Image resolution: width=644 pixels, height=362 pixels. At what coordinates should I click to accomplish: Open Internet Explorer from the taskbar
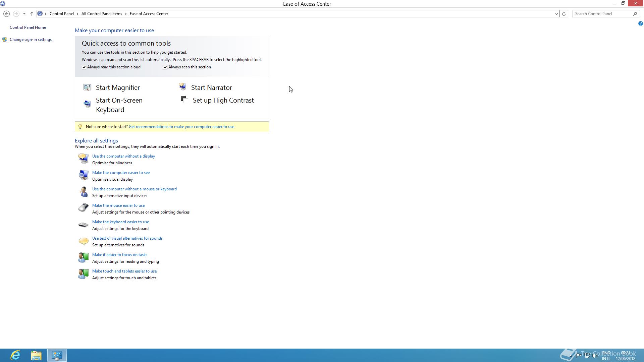[x=15, y=355]
